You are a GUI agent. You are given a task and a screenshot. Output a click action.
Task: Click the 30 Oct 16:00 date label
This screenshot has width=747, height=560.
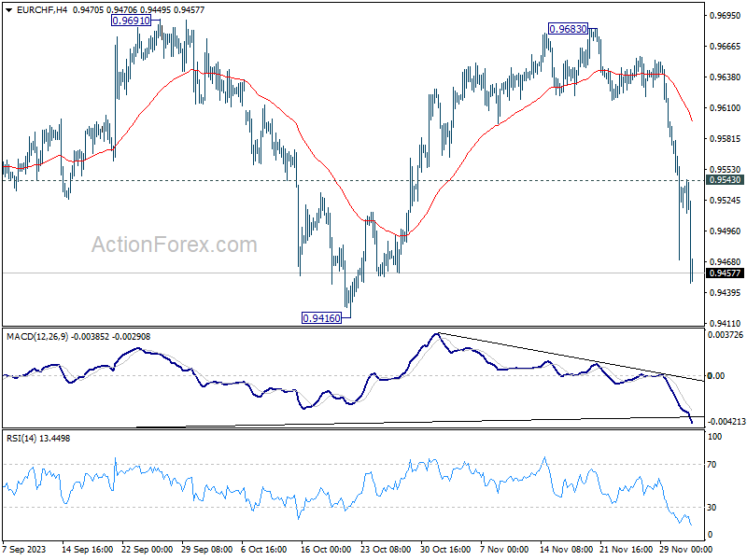(445, 550)
